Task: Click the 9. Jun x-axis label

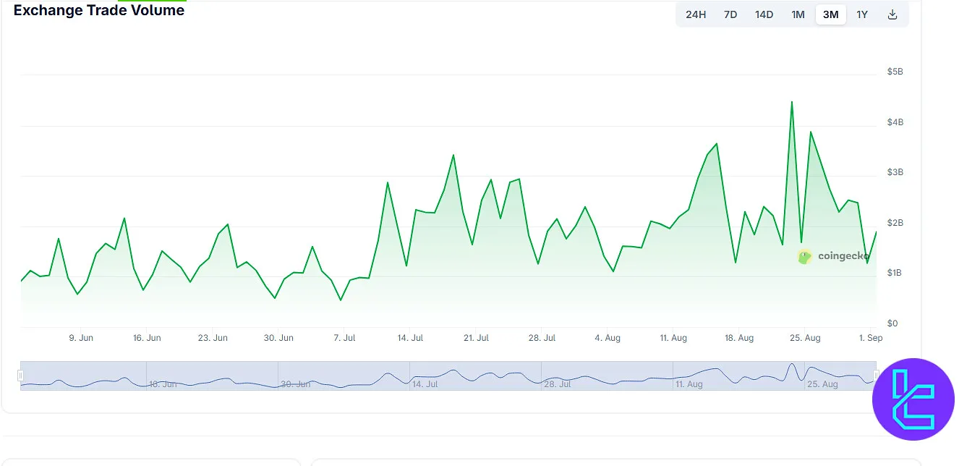Action: [81, 338]
